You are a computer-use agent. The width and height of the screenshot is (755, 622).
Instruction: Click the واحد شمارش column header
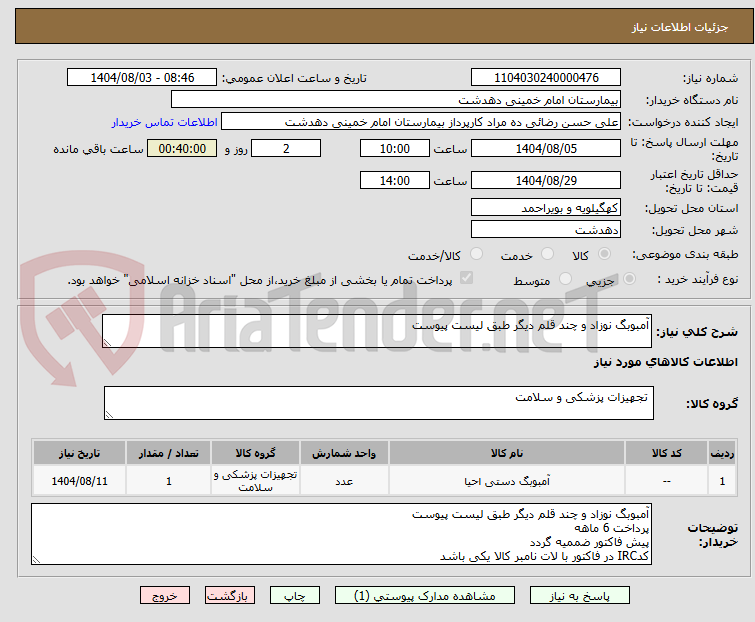click(x=344, y=453)
